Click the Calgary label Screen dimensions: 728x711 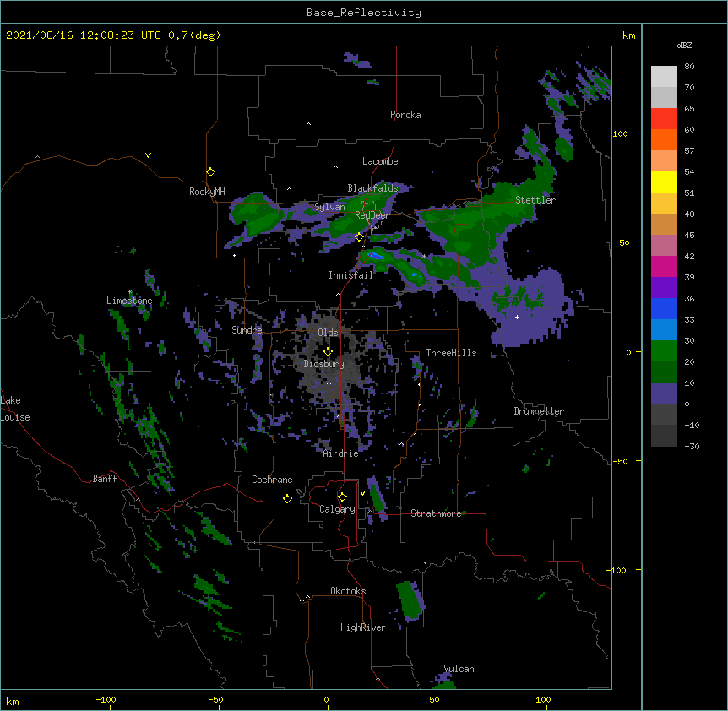click(x=337, y=509)
